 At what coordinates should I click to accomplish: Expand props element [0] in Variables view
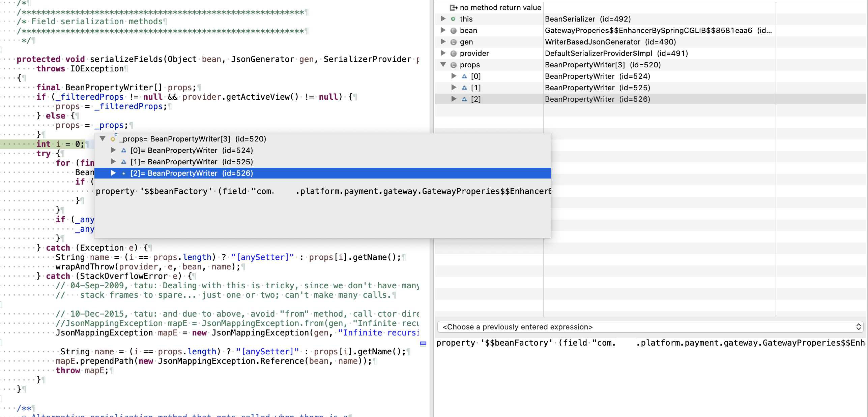point(454,76)
